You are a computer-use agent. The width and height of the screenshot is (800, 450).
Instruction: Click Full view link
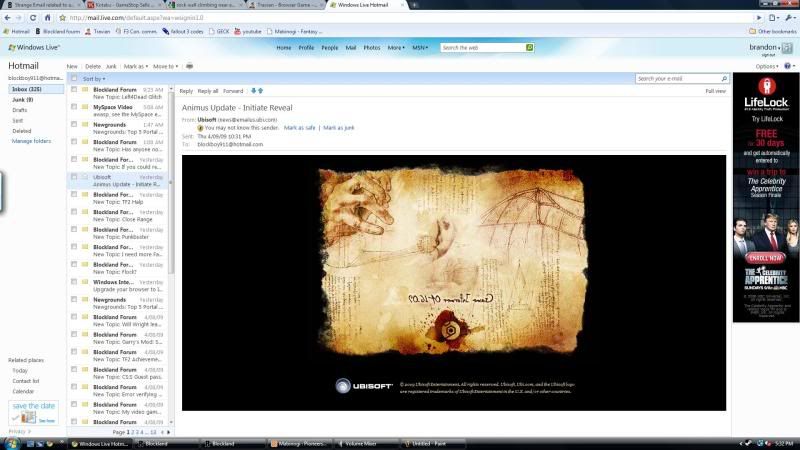tap(715, 91)
